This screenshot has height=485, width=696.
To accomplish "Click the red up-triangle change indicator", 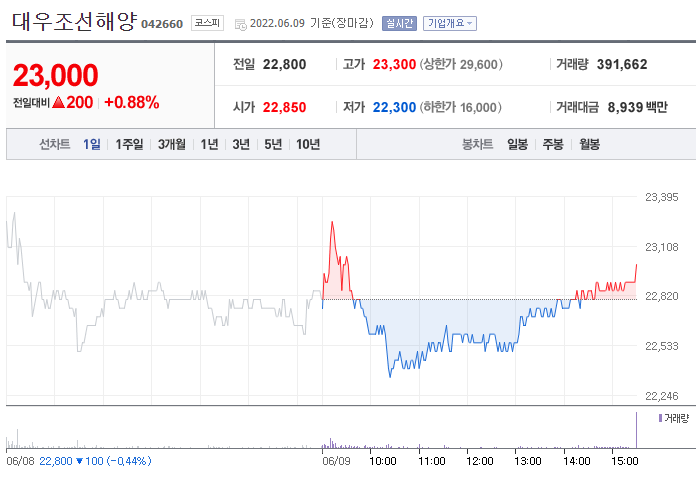I will [59, 103].
